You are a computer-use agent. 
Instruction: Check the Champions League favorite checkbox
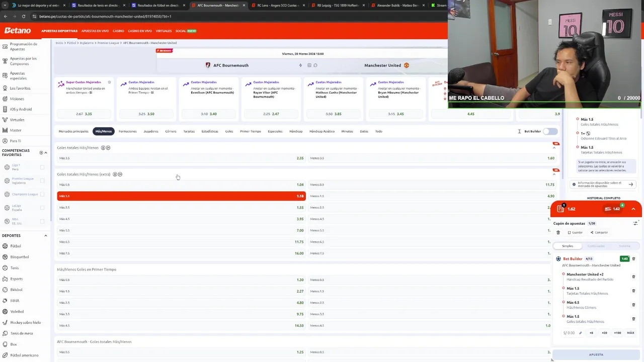42,194
